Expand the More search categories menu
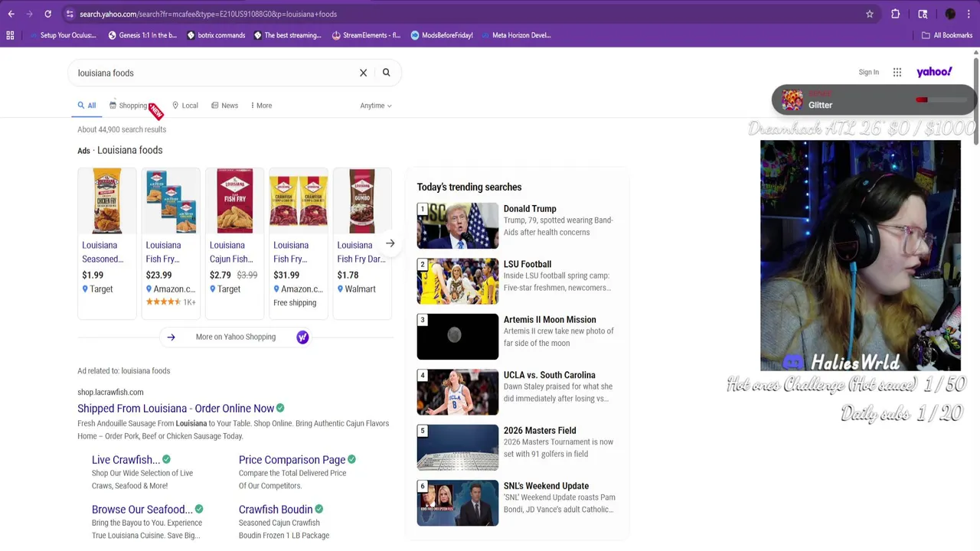 pos(261,106)
